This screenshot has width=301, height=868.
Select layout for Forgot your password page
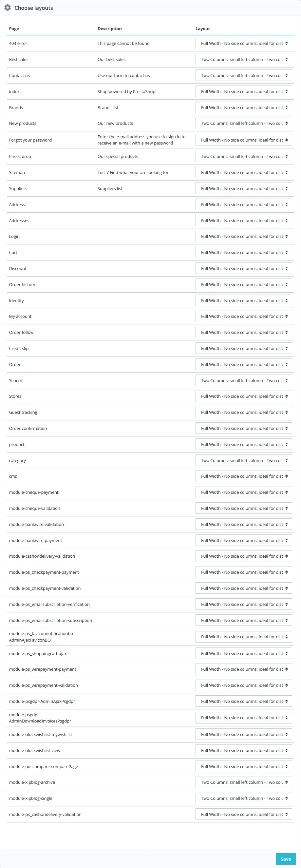243,140
